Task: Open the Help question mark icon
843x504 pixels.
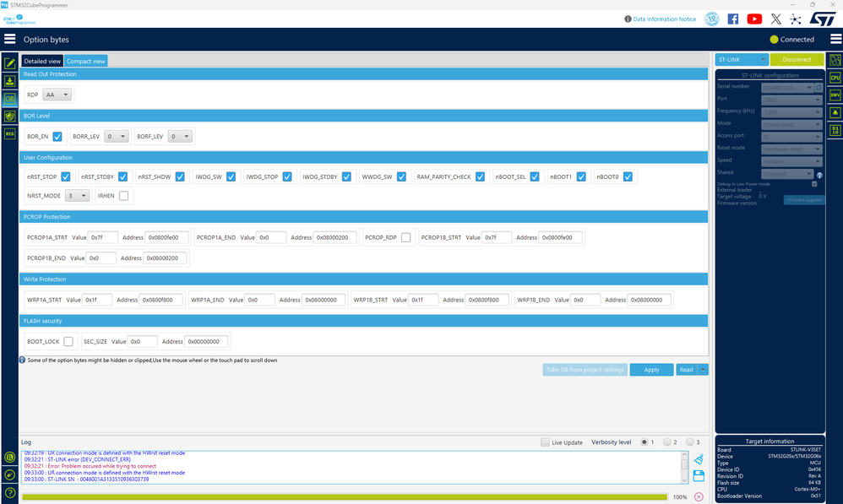Action: pos(9,493)
